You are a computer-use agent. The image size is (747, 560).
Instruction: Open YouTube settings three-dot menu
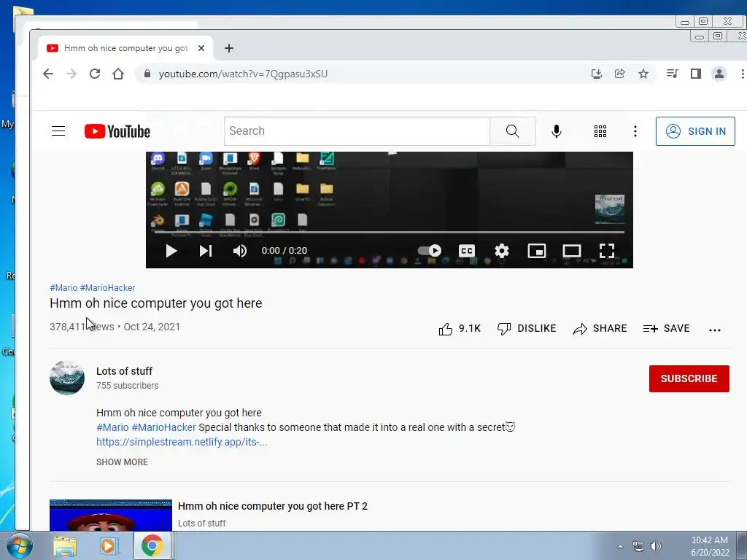click(x=635, y=131)
